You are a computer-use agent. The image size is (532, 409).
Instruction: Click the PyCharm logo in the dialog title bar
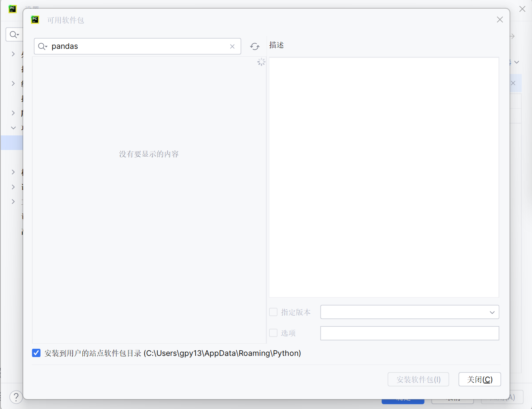[x=35, y=19]
